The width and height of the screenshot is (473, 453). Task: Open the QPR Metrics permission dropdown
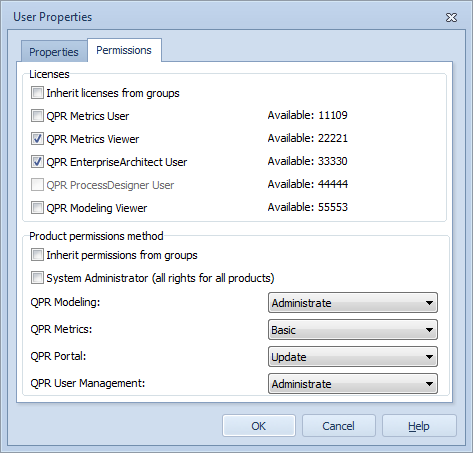353,330
